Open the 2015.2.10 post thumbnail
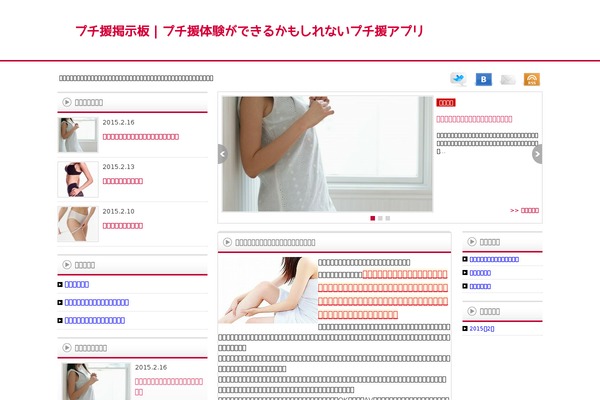The width and height of the screenshot is (600, 400). pos(78,224)
